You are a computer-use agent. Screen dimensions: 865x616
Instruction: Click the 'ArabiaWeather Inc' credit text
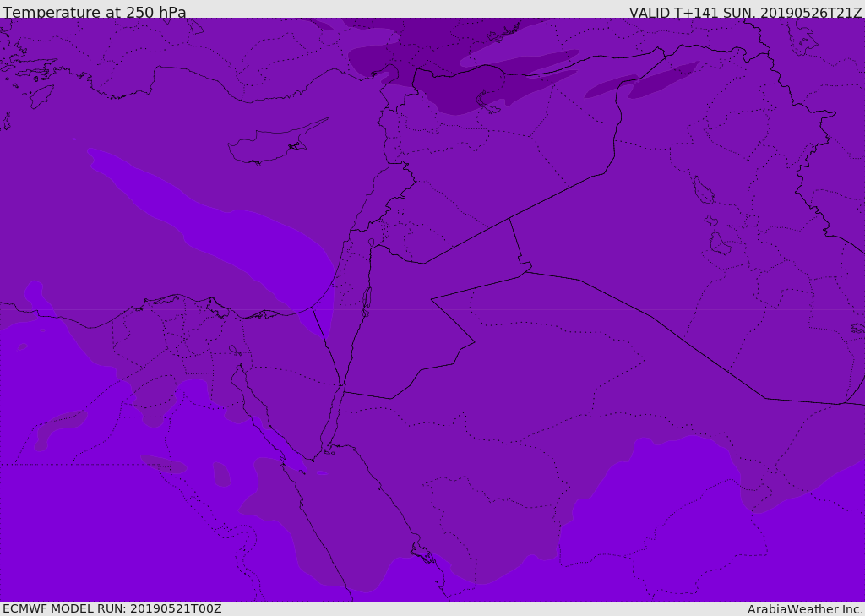click(805, 609)
